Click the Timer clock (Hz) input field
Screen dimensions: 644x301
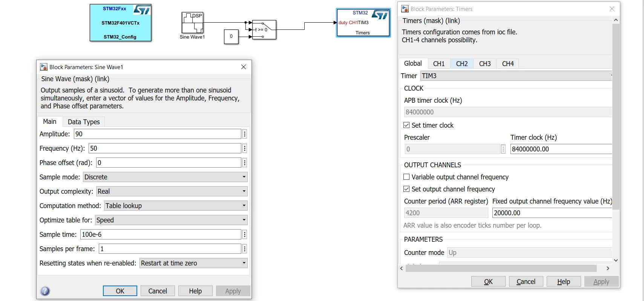click(x=561, y=149)
